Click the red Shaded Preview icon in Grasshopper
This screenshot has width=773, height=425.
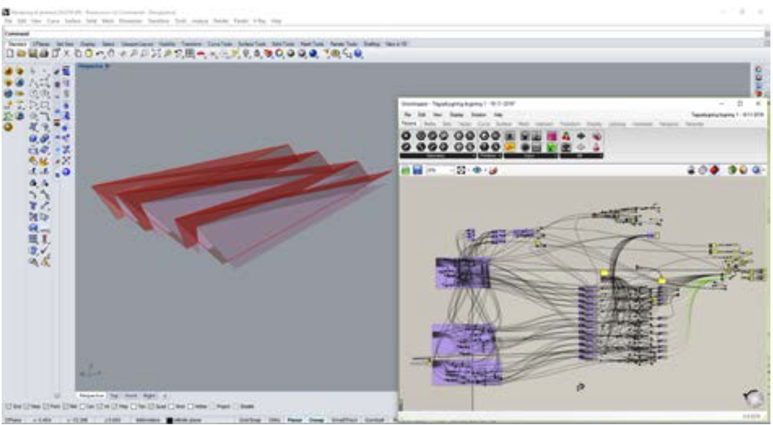click(x=714, y=170)
